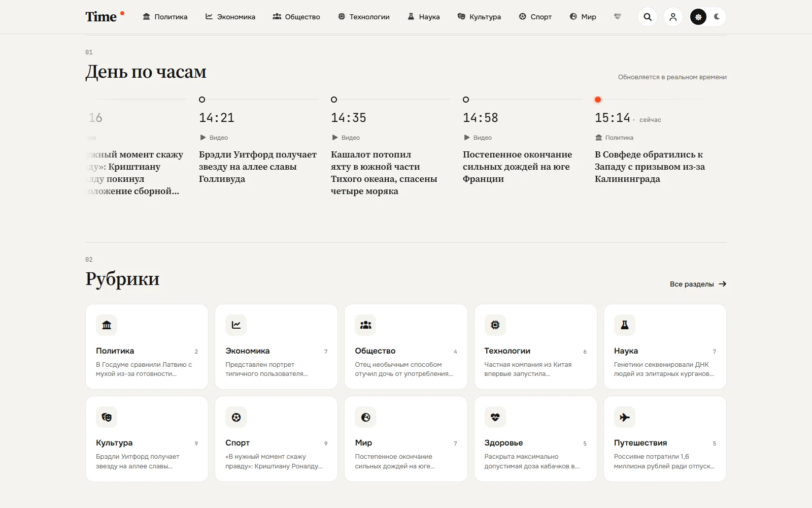The image size is (812, 508).
Task: Open headline Постепенное окончание сильных дождей
Action: (x=517, y=167)
